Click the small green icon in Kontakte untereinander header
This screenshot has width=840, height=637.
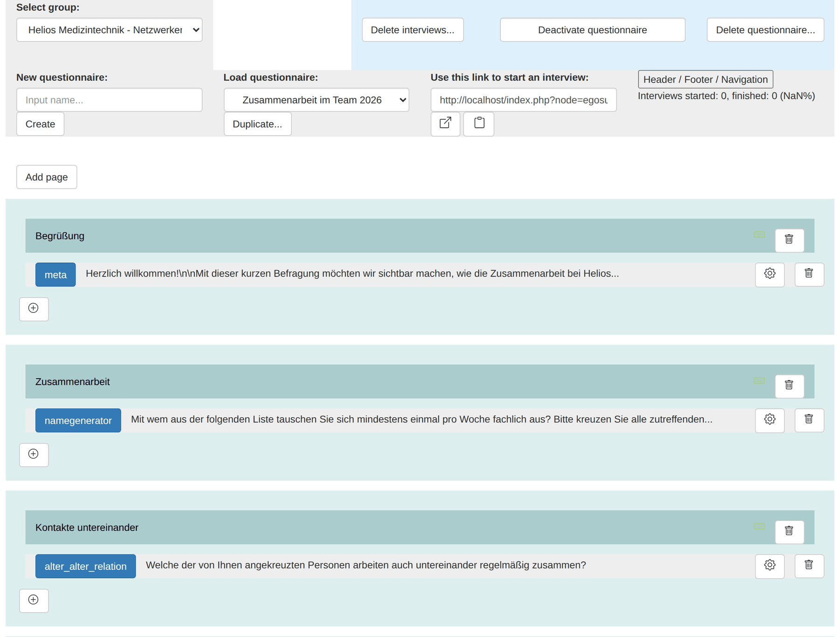click(x=759, y=526)
